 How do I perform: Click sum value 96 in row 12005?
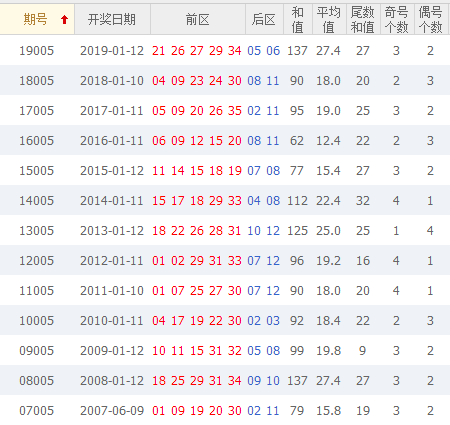(297, 261)
